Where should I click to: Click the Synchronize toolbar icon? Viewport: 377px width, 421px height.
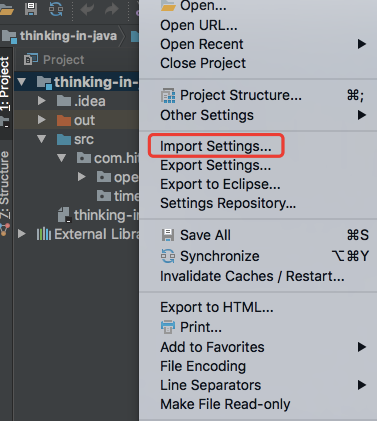(56, 8)
